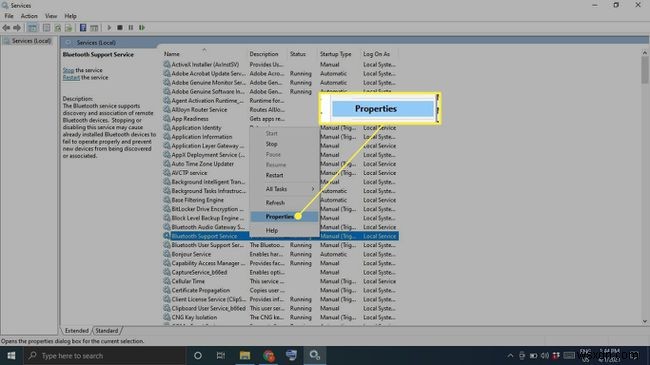650x365 pixels.
Task: Click the taskbar search box
Action: tap(104, 356)
